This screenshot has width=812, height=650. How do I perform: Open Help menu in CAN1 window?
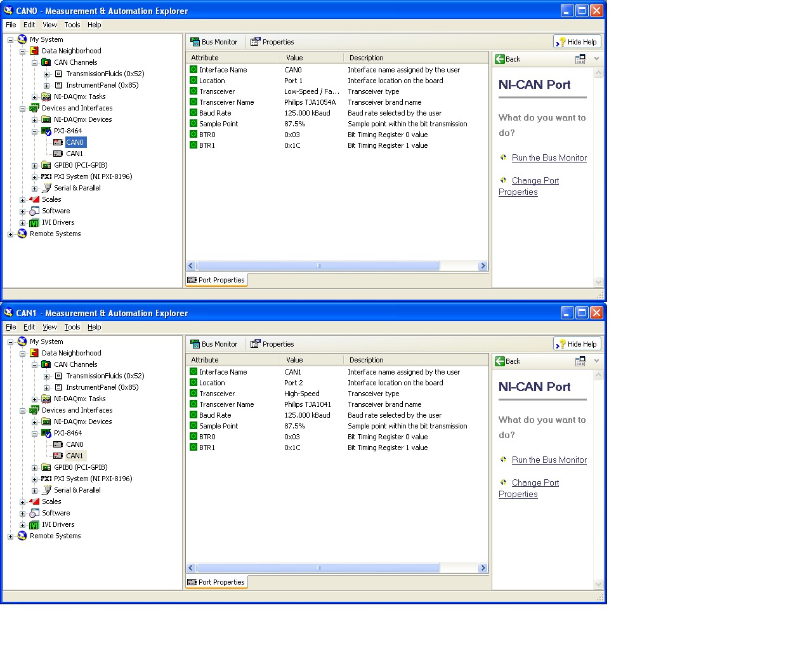(x=95, y=327)
